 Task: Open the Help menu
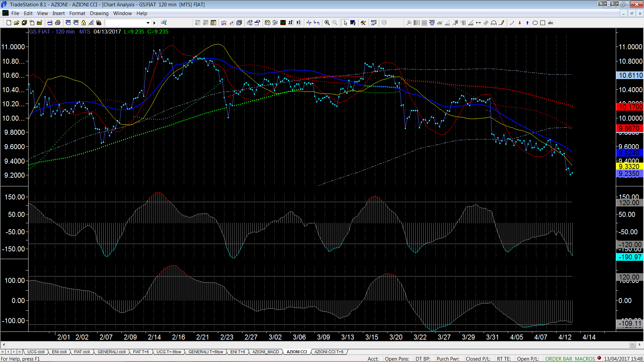[x=142, y=13]
